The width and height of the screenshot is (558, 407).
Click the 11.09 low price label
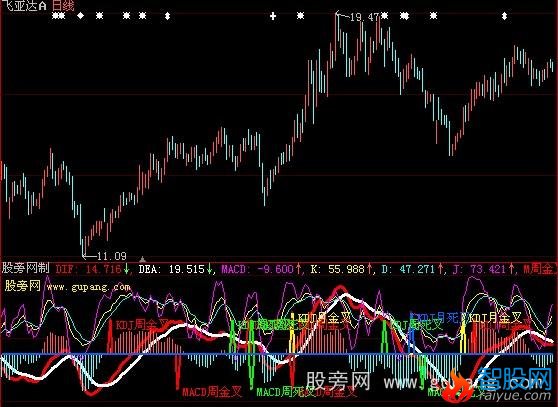[x=112, y=256]
